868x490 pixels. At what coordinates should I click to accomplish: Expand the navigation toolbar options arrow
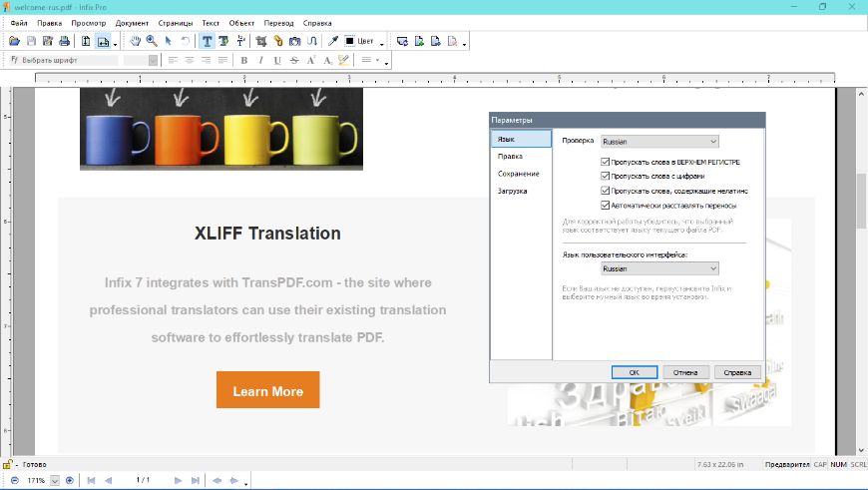(x=245, y=483)
